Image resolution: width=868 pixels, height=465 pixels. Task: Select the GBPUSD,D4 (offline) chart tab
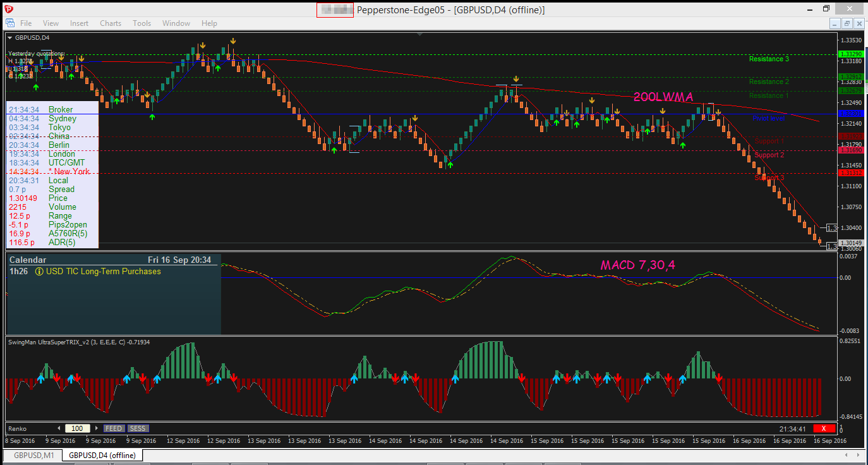click(x=103, y=455)
